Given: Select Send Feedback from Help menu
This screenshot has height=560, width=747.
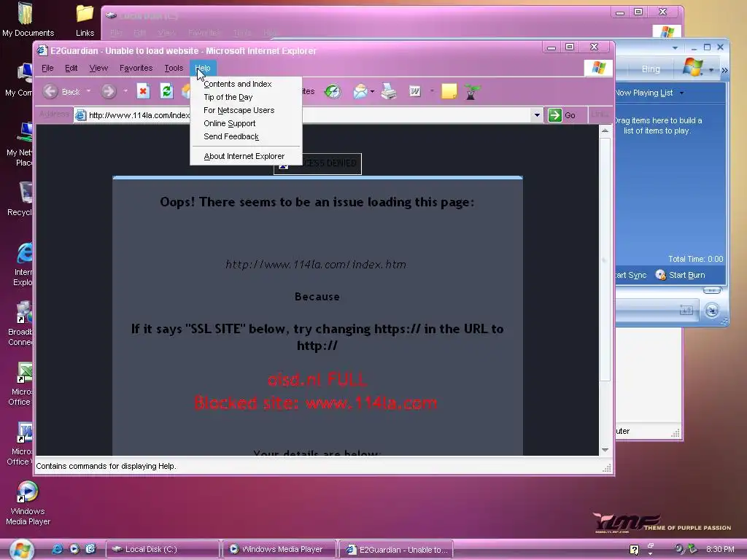Looking at the screenshot, I should pyautogui.click(x=246, y=136).
